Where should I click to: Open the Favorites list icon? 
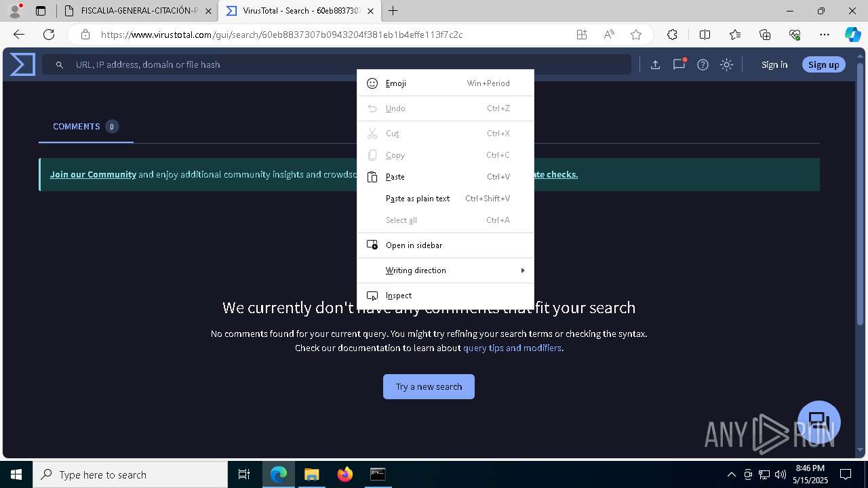(735, 35)
